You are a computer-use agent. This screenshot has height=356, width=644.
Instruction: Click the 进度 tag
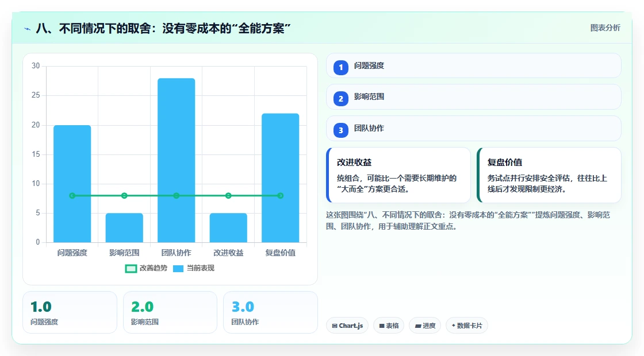coord(425,326)
